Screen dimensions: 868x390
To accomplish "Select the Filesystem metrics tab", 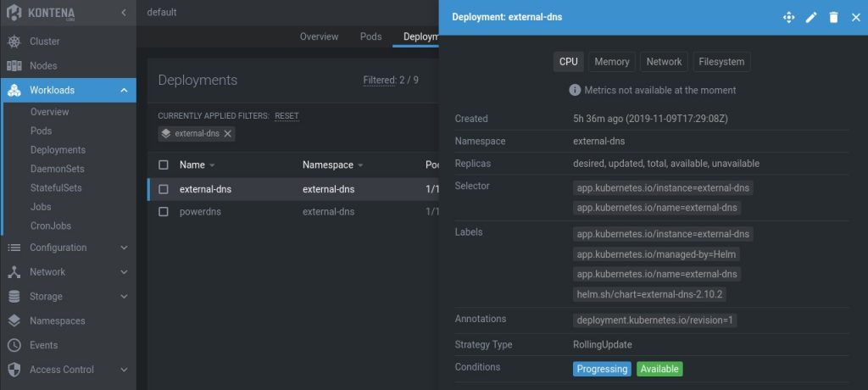I will tap(722, 62).
